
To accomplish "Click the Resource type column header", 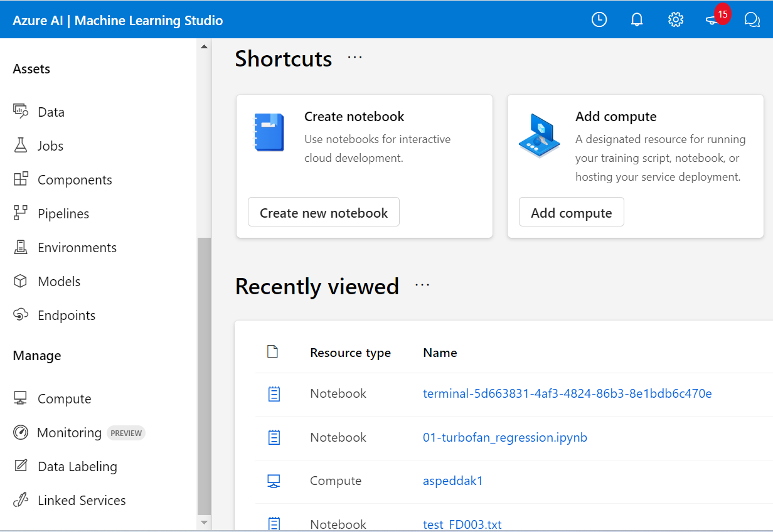I will pos(350,353).
